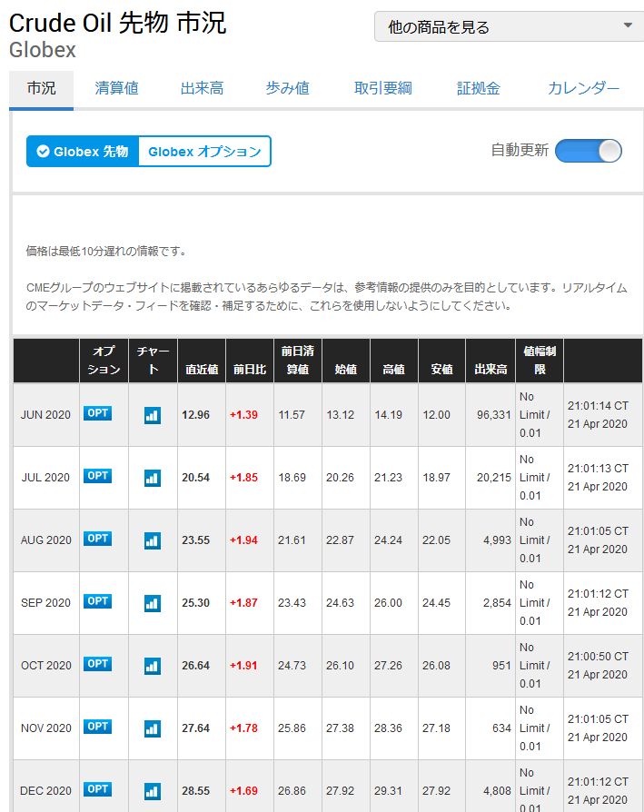Click the NOV 2020 chart icon
Image resolution: width=644 pixels, height=812 pixels.
pyautogui.click(x=152, y=727)
